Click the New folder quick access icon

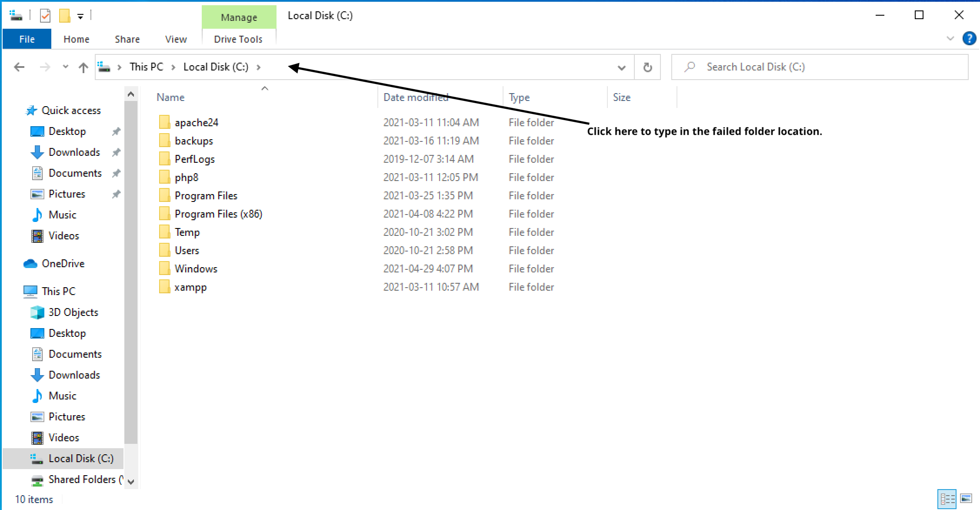tap(64, 16)
